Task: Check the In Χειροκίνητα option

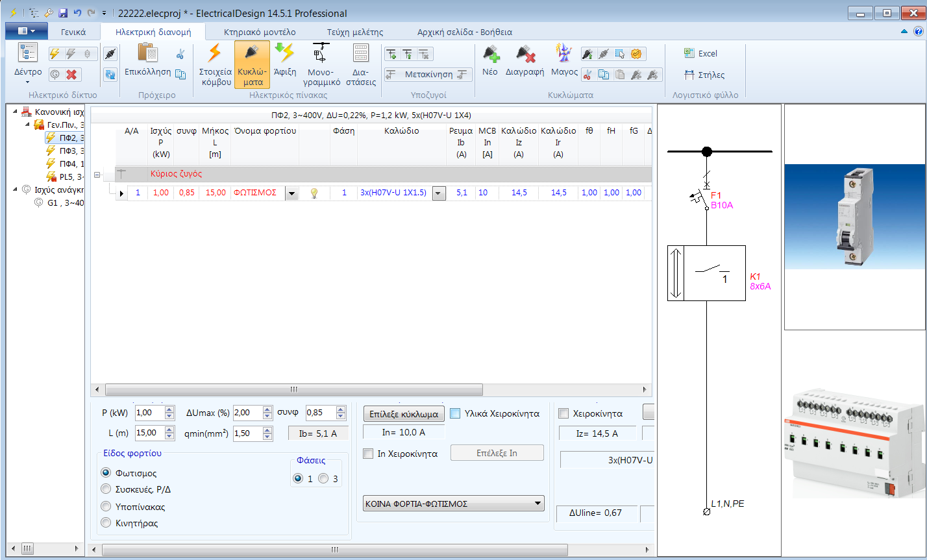Action: click(x=368, y=453)
